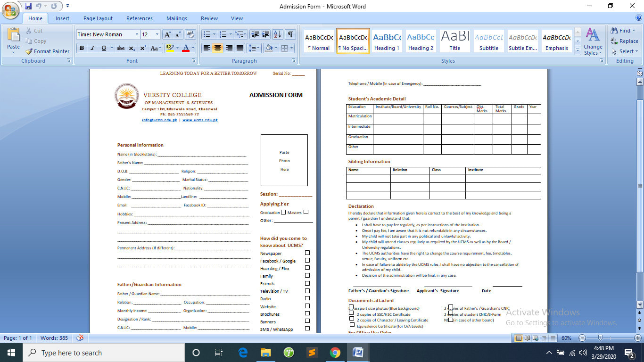Click the vertical scrollbar down arrow
Viewport: 644px width, 362px height.
point(640,304)
